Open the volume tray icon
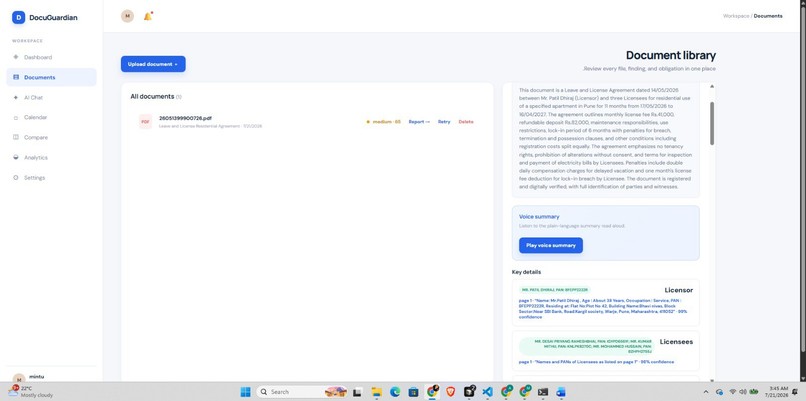This screenshot has height=401, width=806. 743,392
